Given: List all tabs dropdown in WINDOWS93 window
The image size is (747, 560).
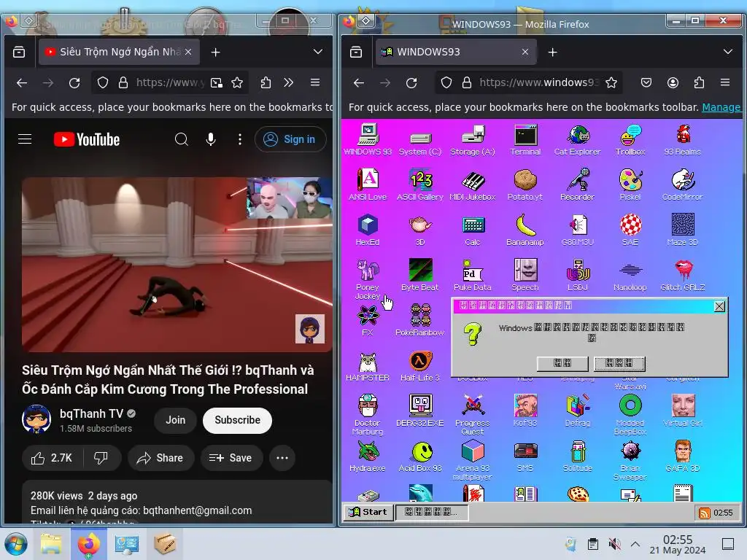Looking at the screenshot, I should click(728, 52).
